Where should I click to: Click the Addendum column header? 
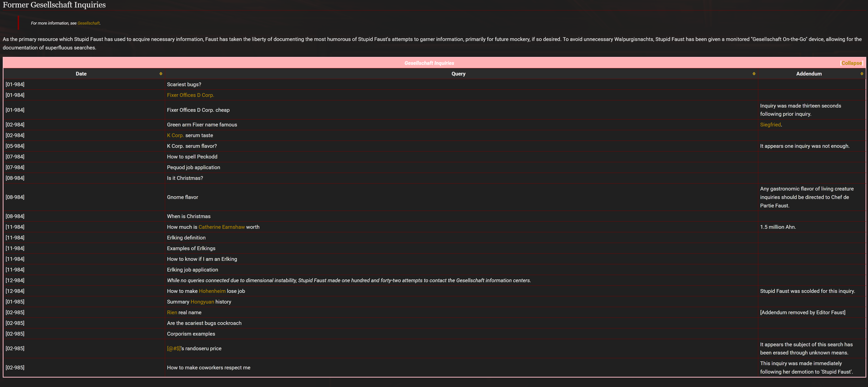point(809,74)
